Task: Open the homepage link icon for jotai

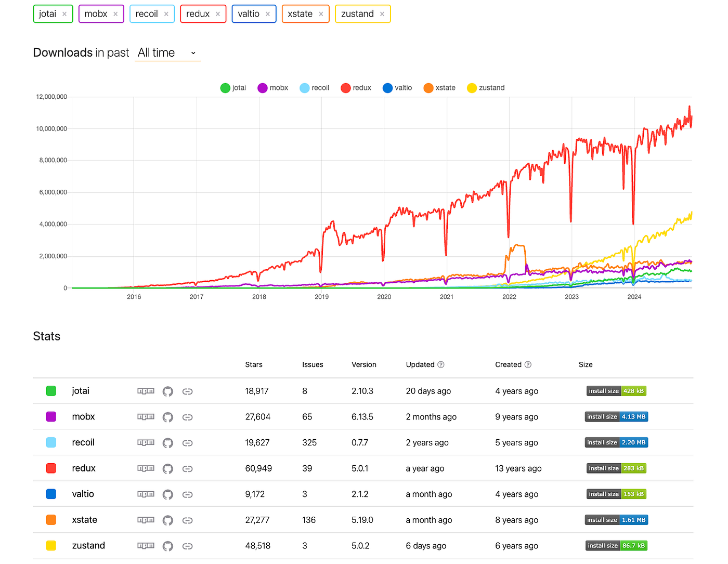Action: [x=188, y=391]
